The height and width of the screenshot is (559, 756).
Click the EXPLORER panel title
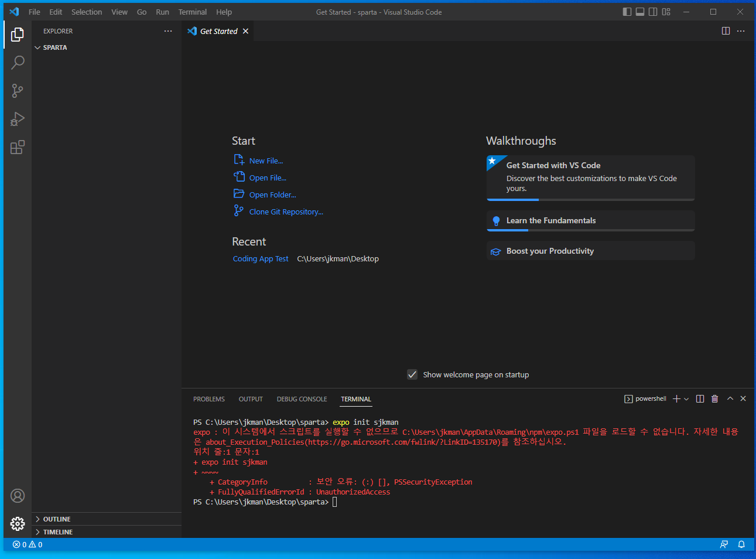(58, 31)
